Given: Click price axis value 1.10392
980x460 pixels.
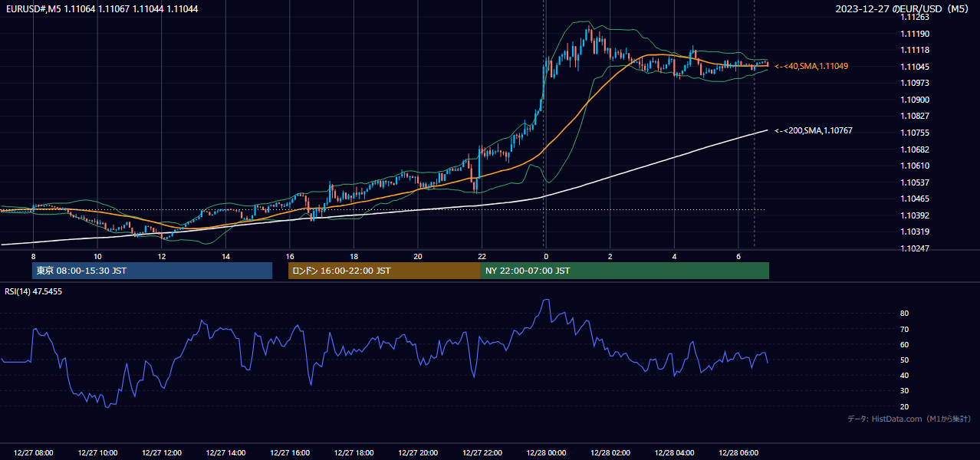Looking at the screenshot, I should (x=915, y=215).
